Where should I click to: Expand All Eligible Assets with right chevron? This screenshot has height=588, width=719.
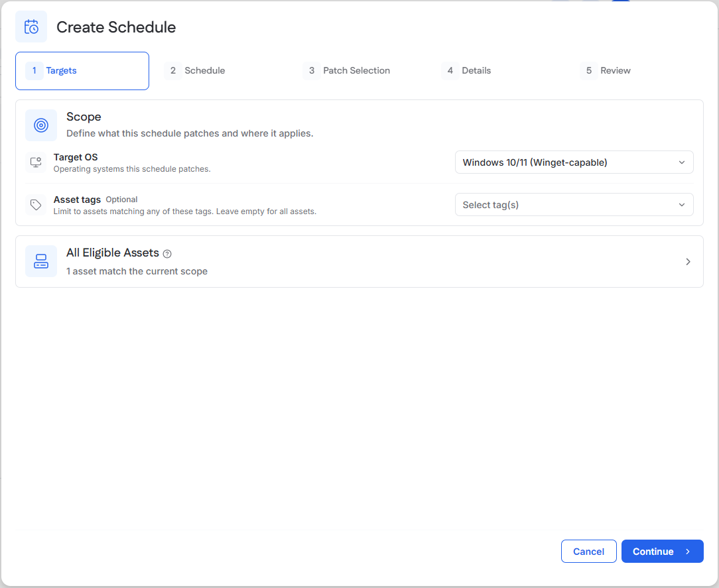pos(688,262)
